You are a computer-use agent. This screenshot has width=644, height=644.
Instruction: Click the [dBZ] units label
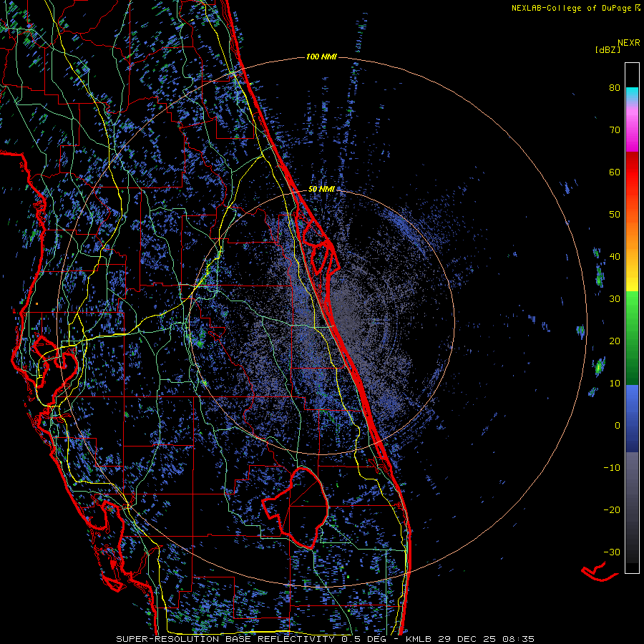pos(608,49)
